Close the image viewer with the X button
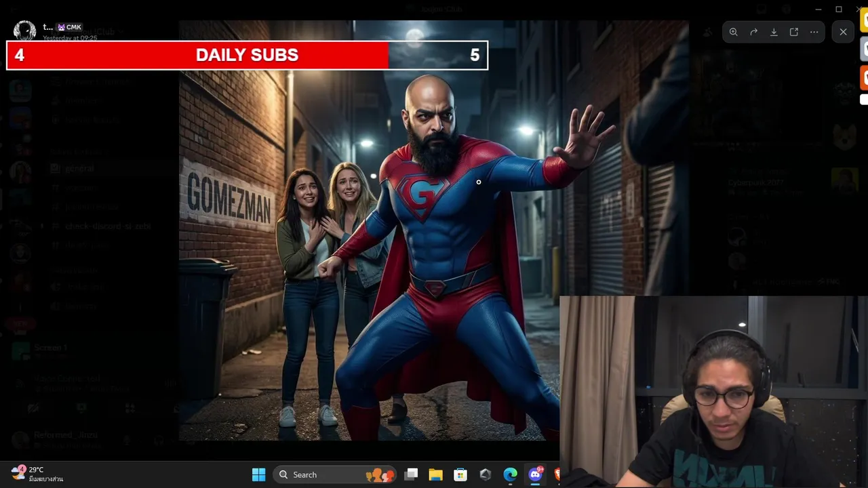This screenshot has width=868, height=488. [x=843, y=32]
